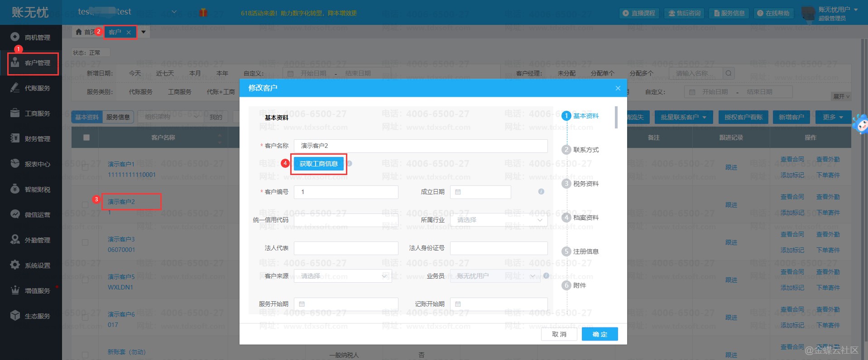Toggle the select-all checkbox in table header

[x=86, y=137]
